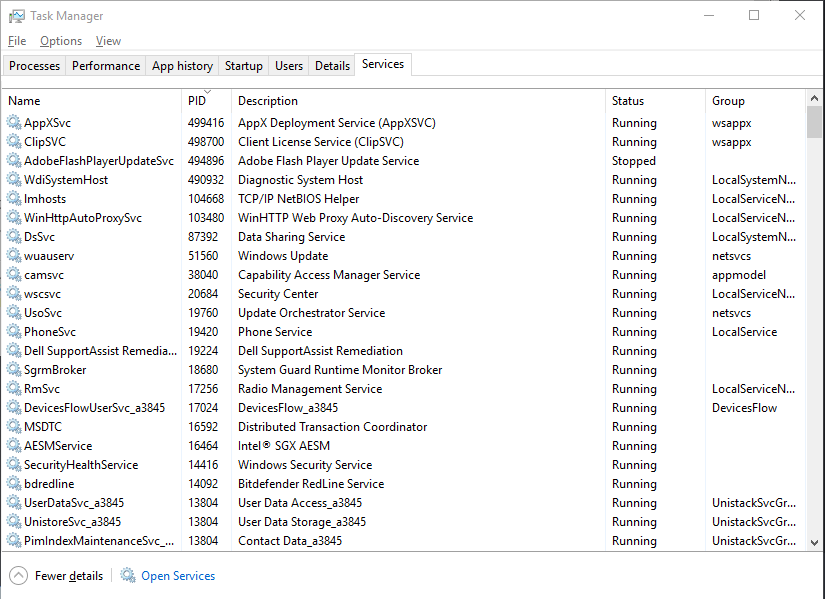This screenshot has width=825, height=599.
Task: Select the Bitdefender RedLine Service description
Action: 311,484
